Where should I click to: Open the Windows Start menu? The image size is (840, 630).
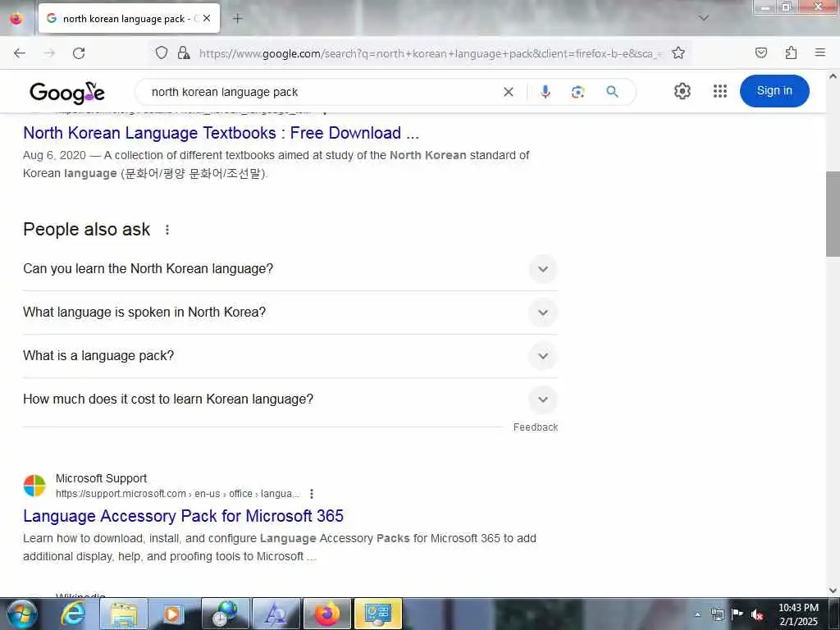coord(21,614)
